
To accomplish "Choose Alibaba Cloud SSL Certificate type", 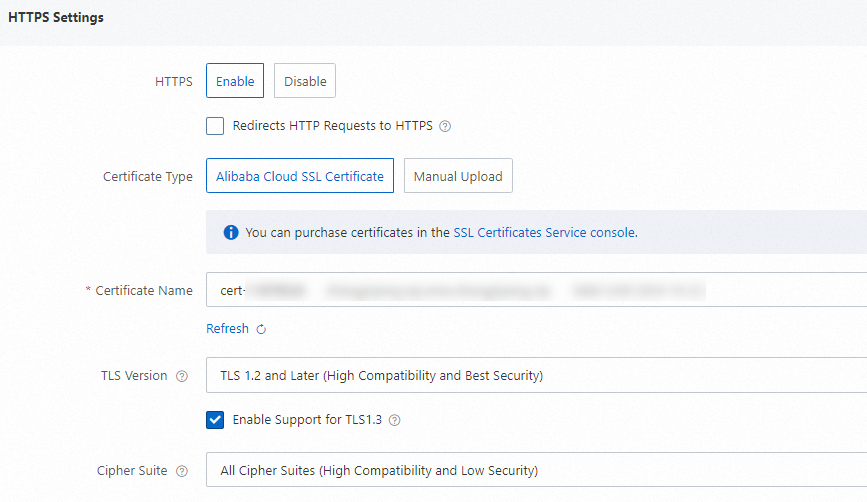I will 300,176.
